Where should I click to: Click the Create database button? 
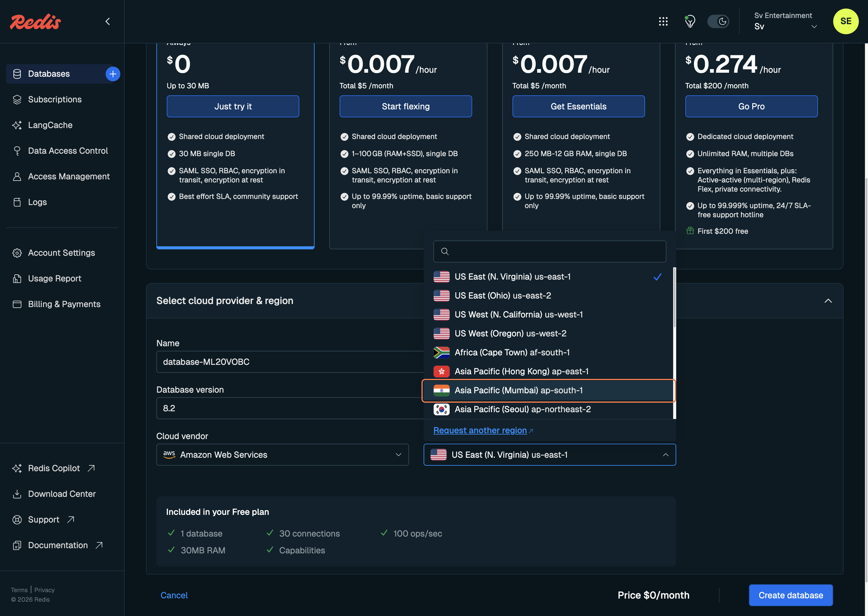point(790,595)
